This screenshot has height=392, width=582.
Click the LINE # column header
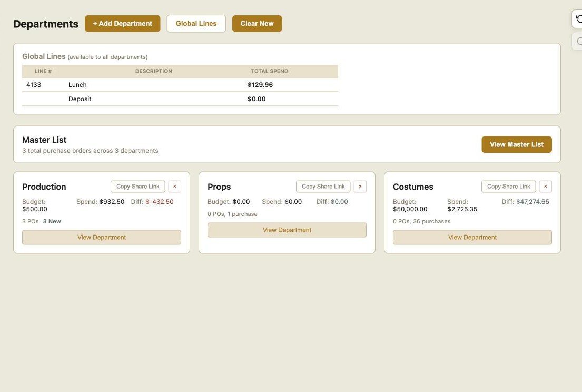[x=43, y=71]
